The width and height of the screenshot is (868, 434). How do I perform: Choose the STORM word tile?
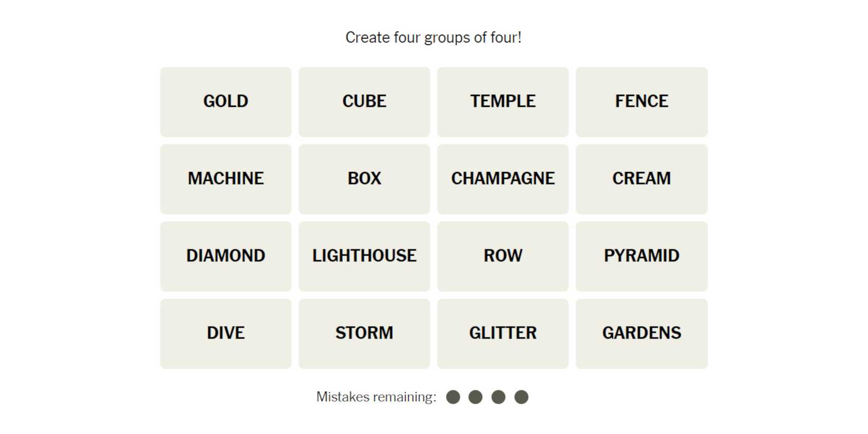364,334
